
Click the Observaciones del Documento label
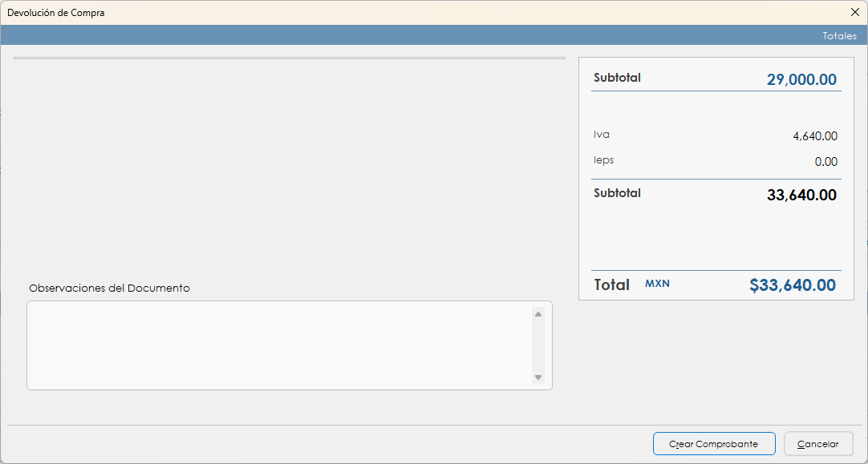point(109,288)
